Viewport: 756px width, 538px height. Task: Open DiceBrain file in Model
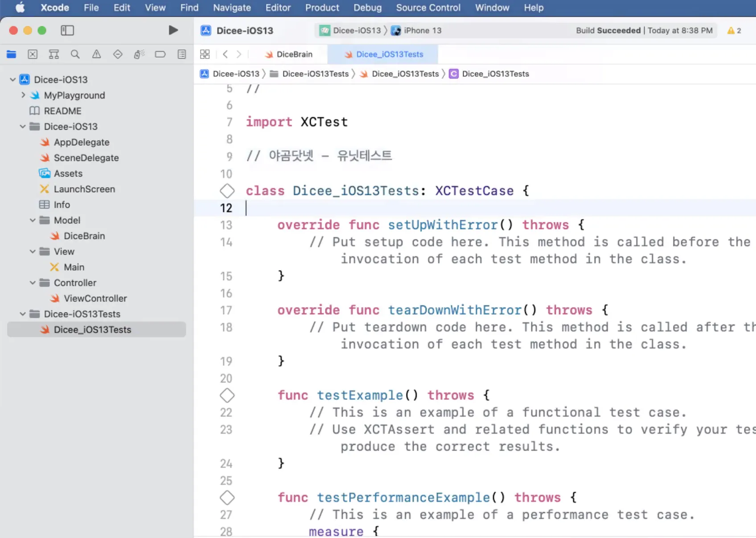tap(84, 236)
